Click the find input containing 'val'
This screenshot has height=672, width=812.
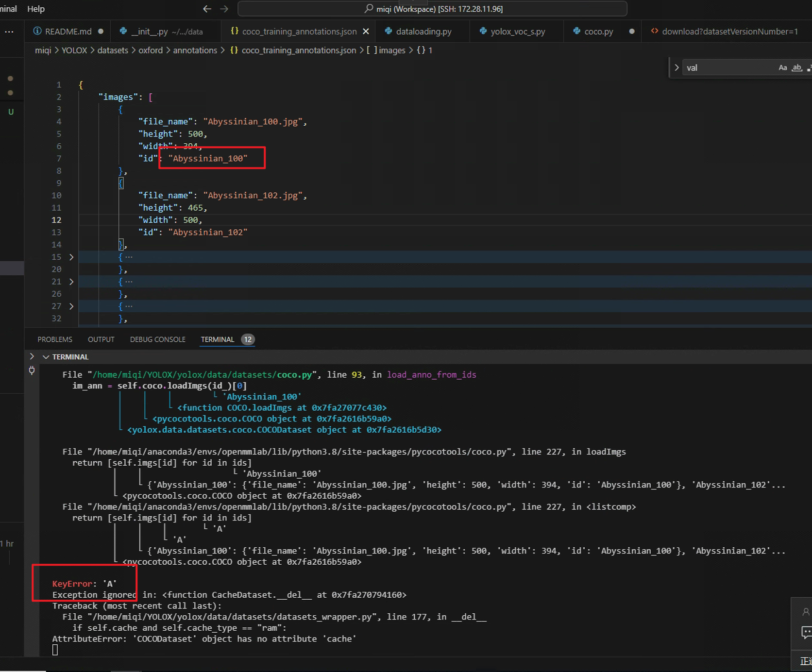pos(728,67)
